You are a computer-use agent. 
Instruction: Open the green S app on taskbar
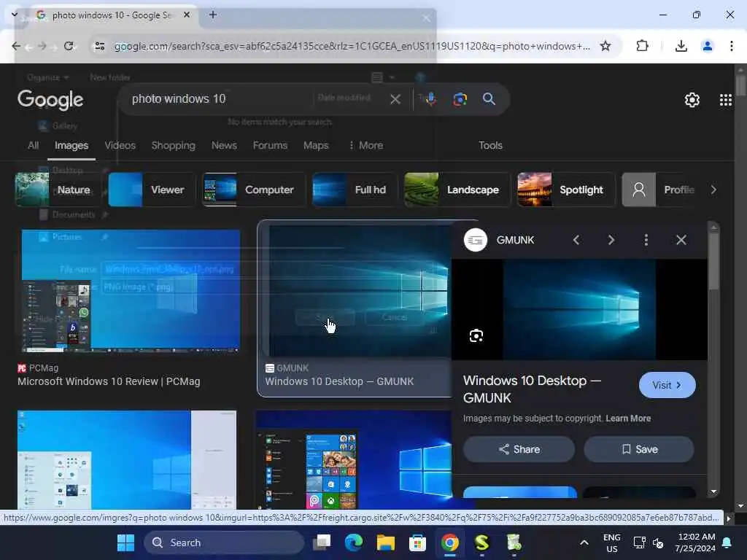[481, 542]
